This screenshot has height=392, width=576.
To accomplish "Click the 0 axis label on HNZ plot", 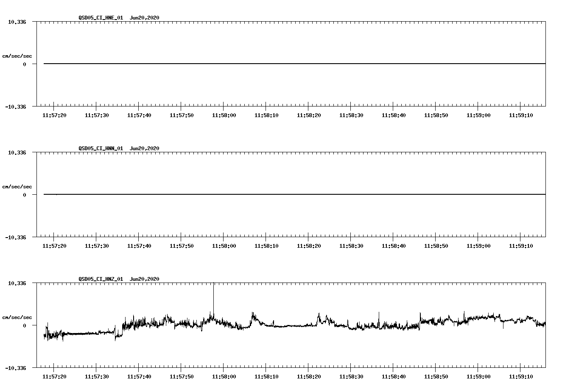I will (x=25, y=325).
